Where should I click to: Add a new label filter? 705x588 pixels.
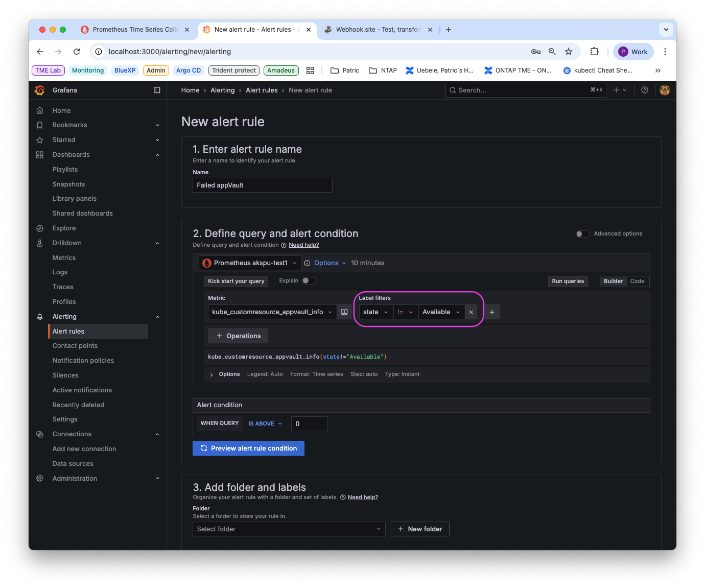pos(492,312)
